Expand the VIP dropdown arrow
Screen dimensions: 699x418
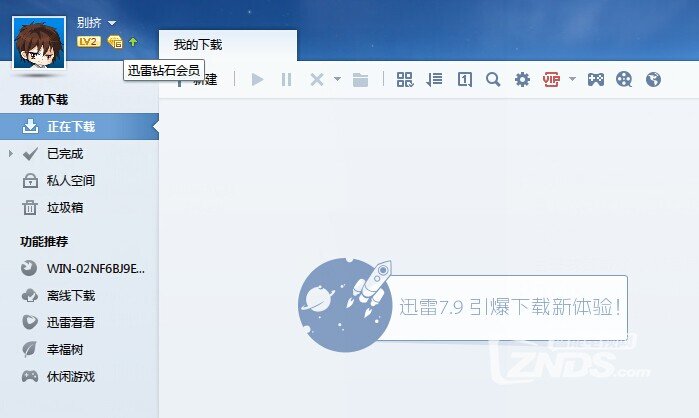[x=572, y=79]
